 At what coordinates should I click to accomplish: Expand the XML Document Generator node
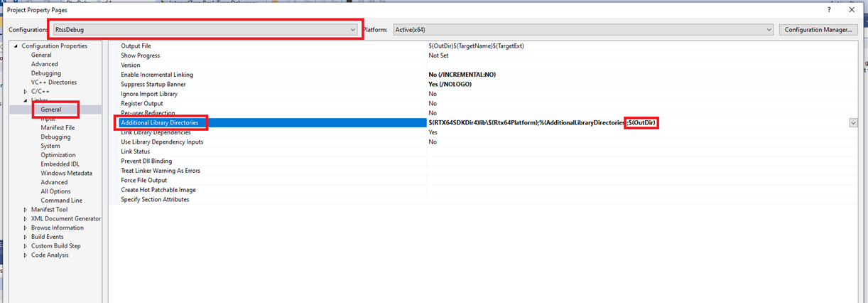[x=26, y=219]
